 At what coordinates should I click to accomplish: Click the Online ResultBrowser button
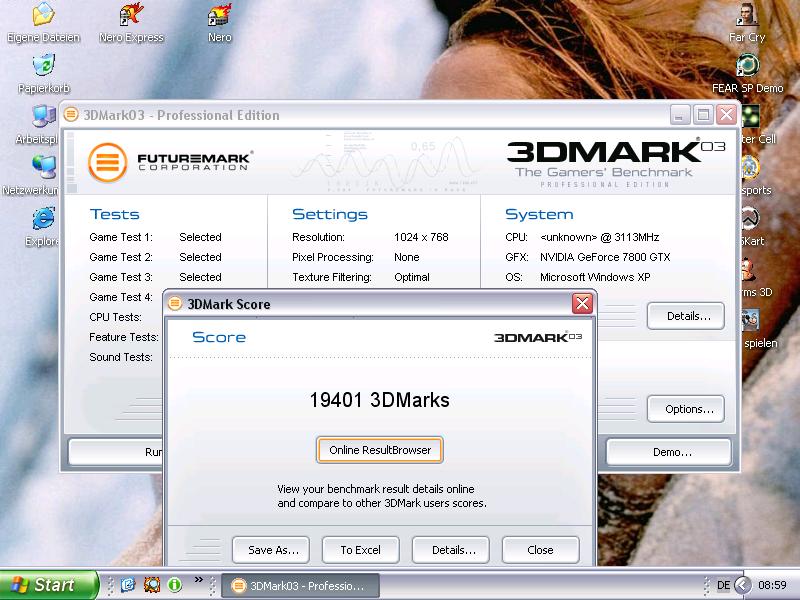click(x=380, y=450)
